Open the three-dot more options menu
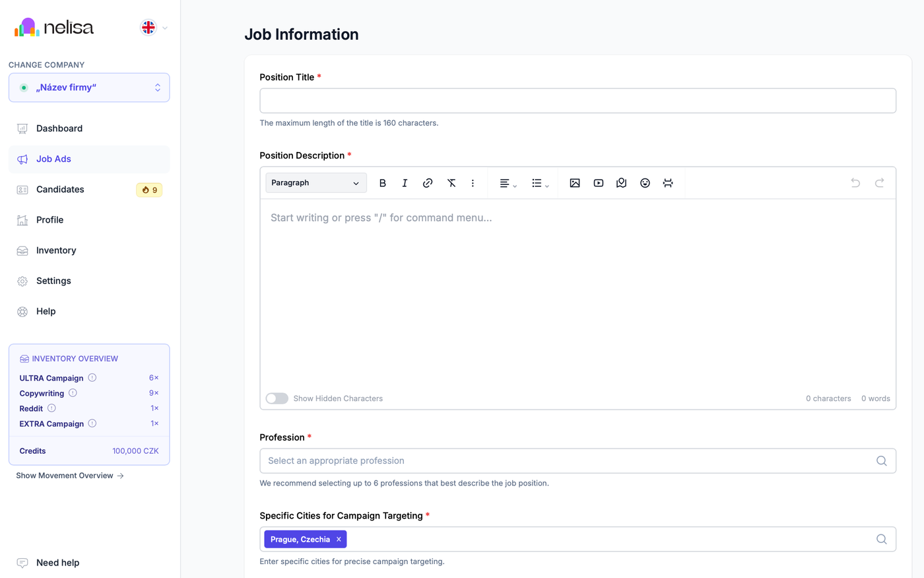The width and height of the screenshot is (924, 578). (x=473, y=183)
